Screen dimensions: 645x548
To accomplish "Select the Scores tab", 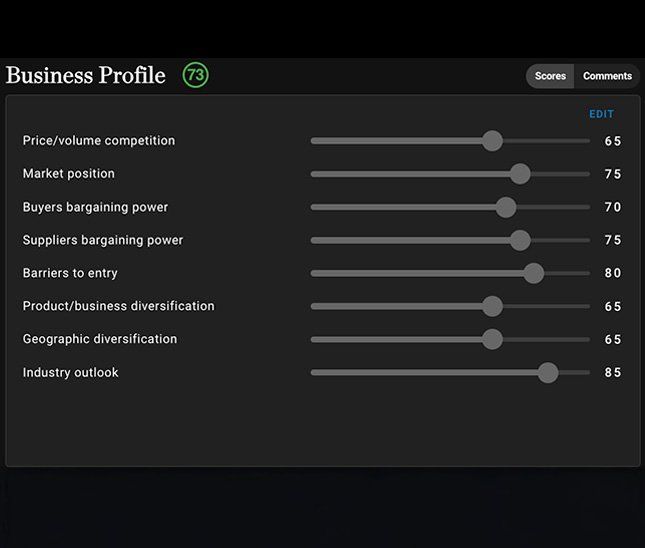I will (550, 76).
